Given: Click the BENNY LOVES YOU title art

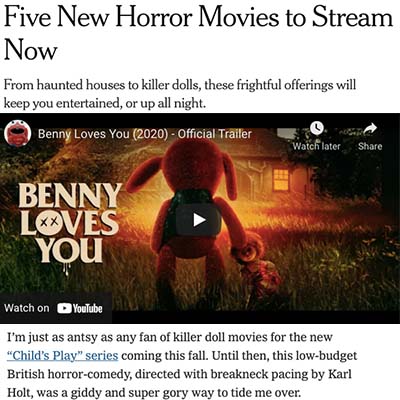Looking at the screenshot, I should 69,226.
